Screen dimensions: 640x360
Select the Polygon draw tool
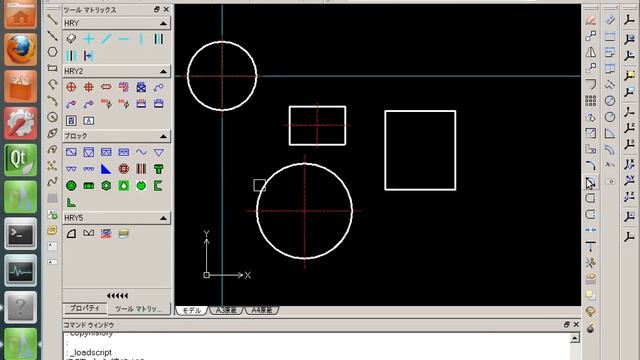pyautogui.click(x=52, y=52)
